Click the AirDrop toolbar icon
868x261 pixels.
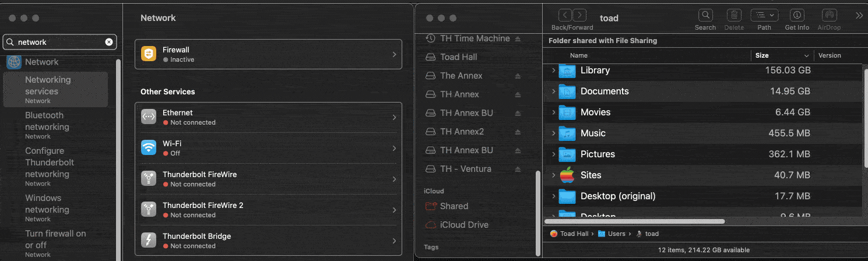click(x=830, y=16)
